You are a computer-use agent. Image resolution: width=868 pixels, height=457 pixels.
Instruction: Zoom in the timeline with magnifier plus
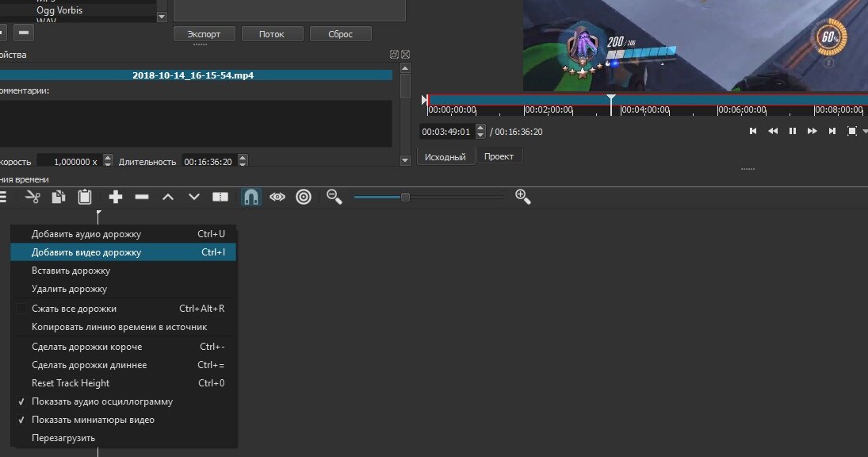click(x=523, y=197)
